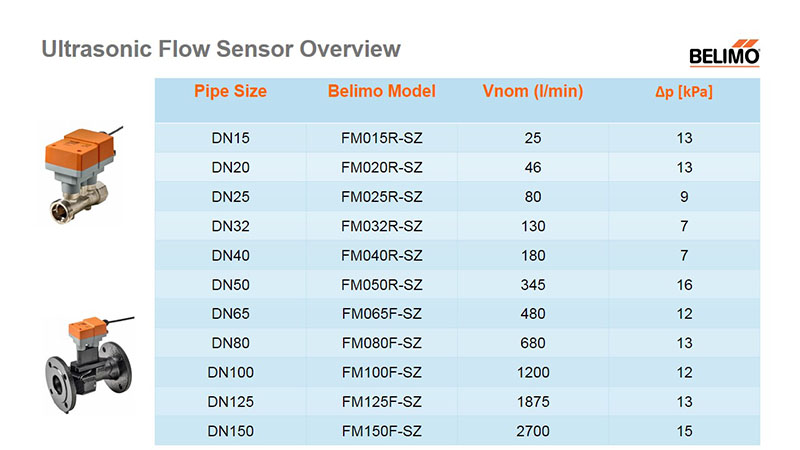Click the Vnom (l/min) column header
Image resolution: width=800 pixels, height=450 pixels.
533,91
